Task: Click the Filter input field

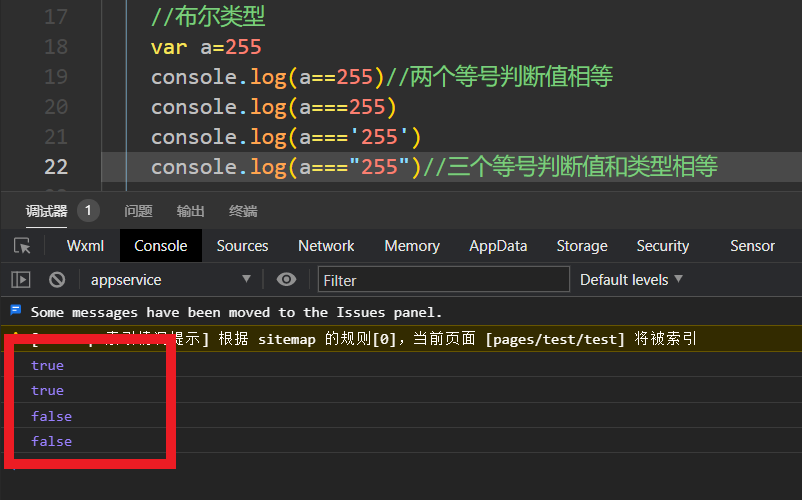Action: [443, 280]
